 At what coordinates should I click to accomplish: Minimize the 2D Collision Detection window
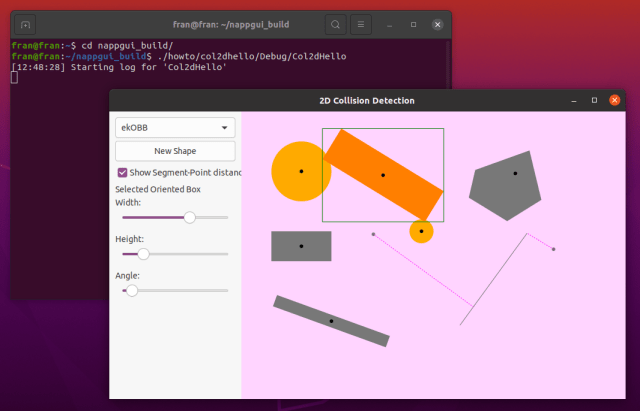[574, 100]
